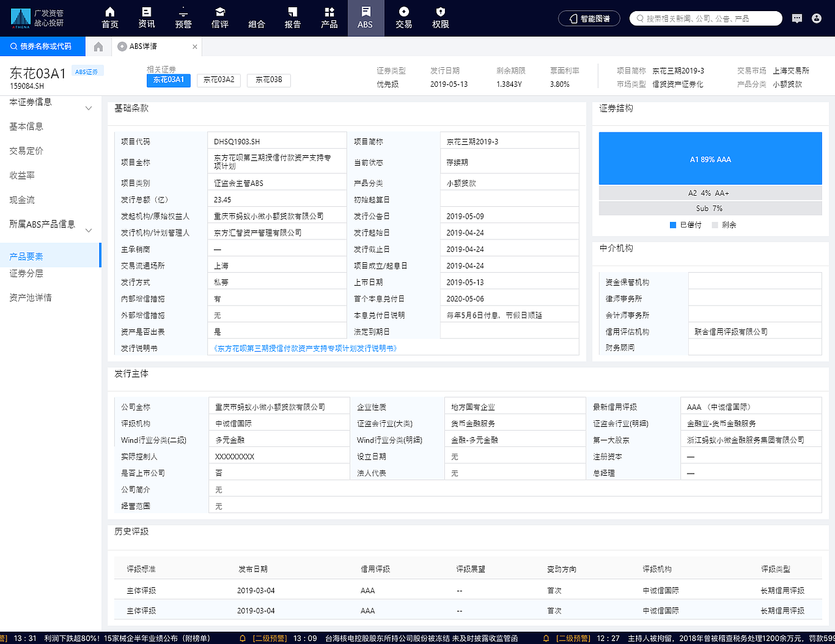Click the ABS证券 tag beside 东花03A1
The width and height of the screenshot is (835, 644).
pos(87,72)
